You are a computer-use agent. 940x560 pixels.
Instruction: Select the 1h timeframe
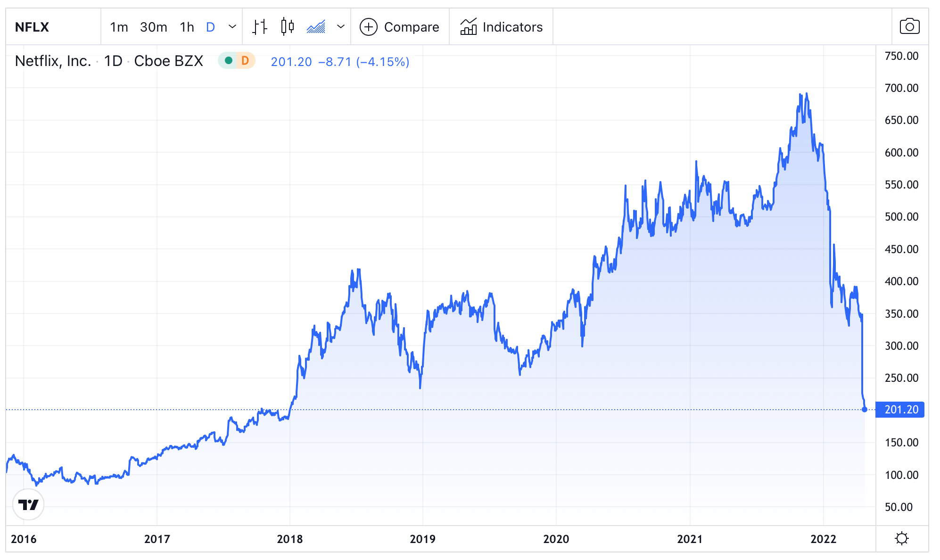coord(186,27)
